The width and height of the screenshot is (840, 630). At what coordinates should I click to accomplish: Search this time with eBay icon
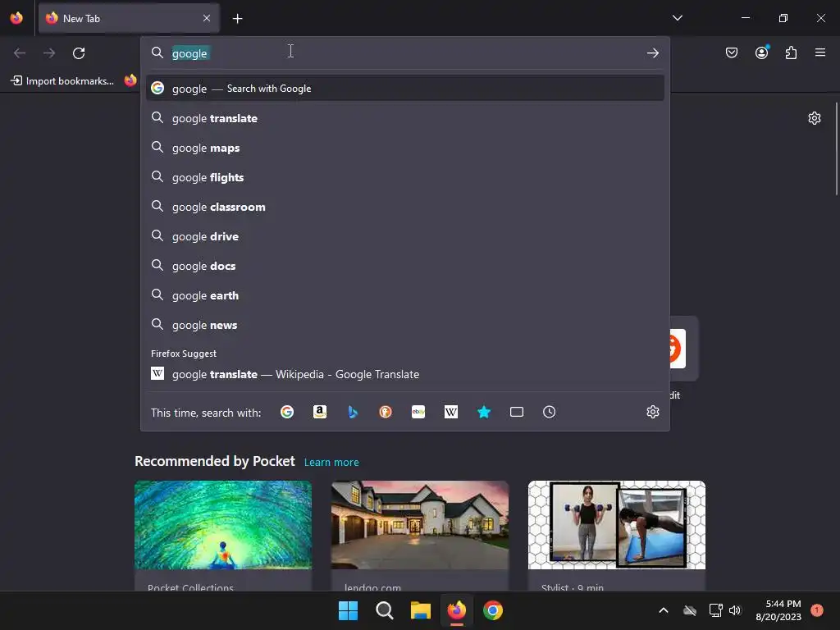click(418, 412)
